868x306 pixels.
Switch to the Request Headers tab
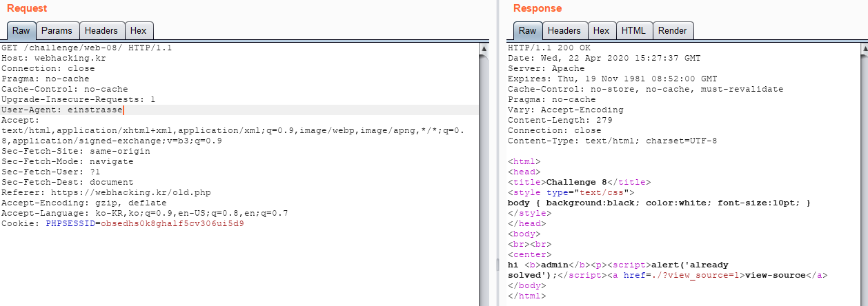(101, 30)
